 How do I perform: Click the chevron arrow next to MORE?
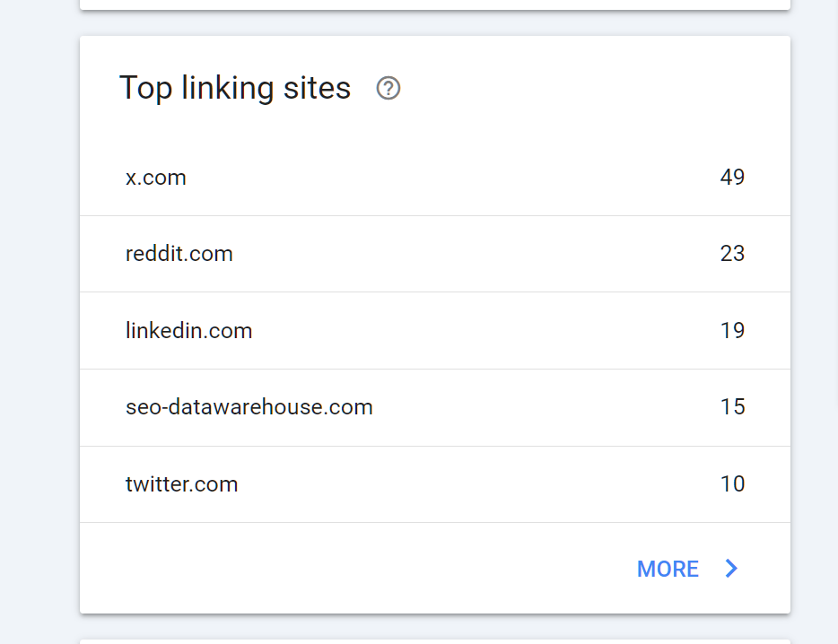(x=732, y=569)
